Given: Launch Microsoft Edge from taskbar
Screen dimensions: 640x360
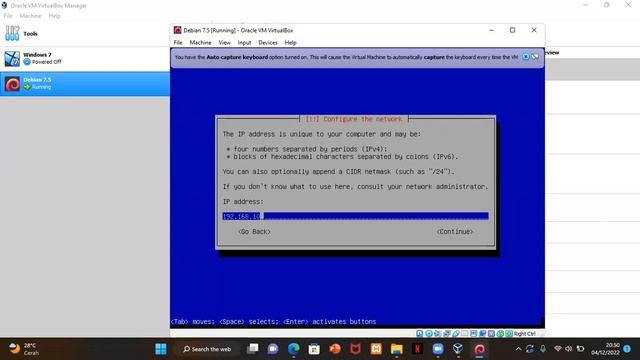Looking at the screenshot, I should [x=293, y=349].
